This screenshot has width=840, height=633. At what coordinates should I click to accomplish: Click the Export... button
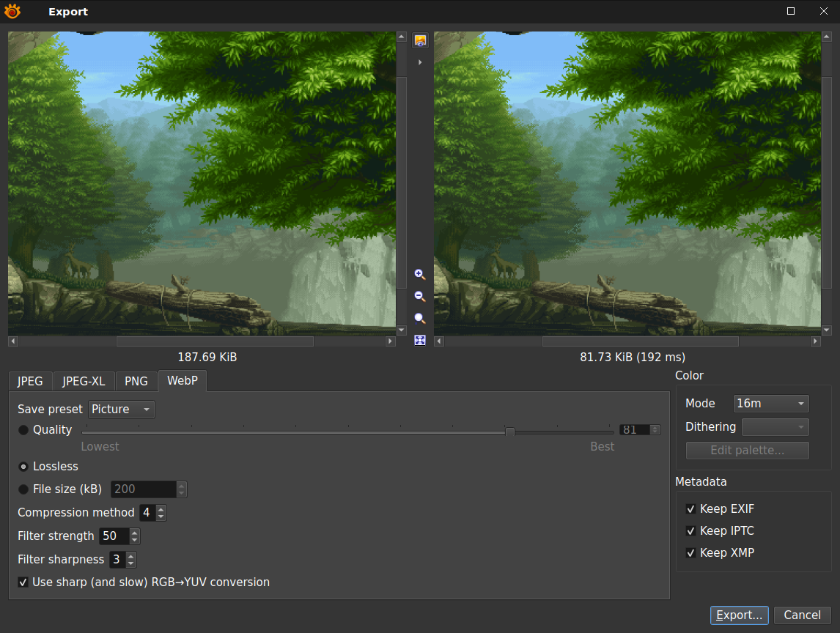pos(740,615)
